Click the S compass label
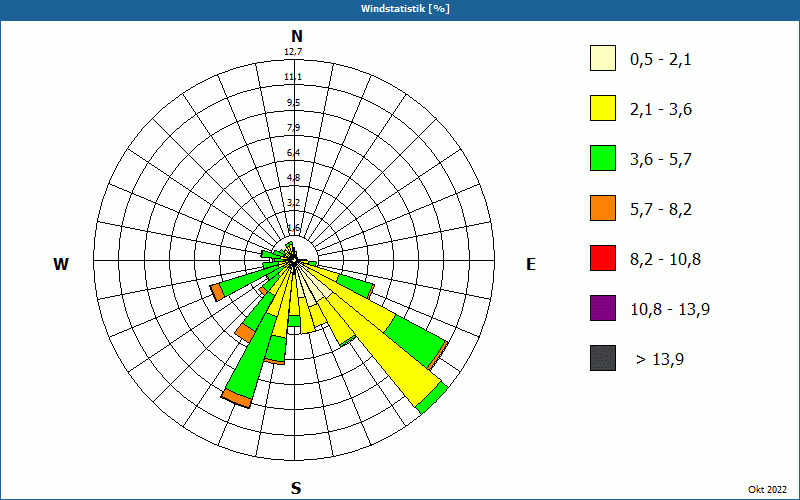 point(296,489)
